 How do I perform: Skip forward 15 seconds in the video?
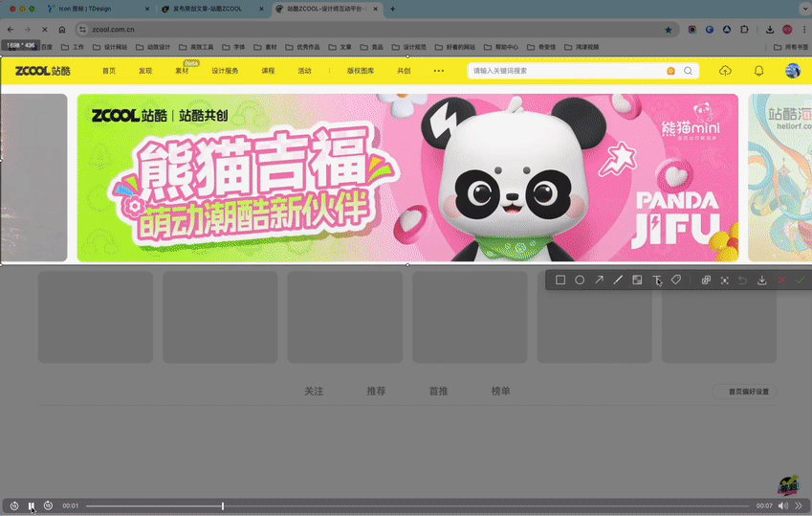(x=48, y=505)
